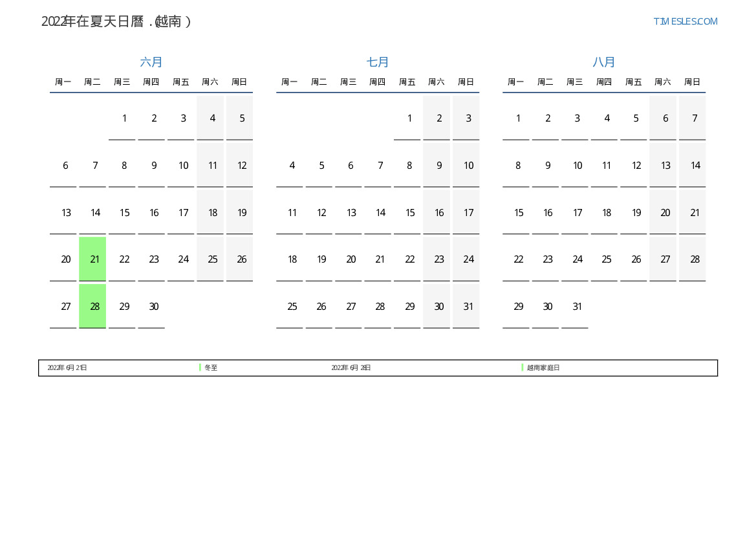Screen dimensions: 756x535
Task: Select July 25 on Monday
Action: [289, 307]
